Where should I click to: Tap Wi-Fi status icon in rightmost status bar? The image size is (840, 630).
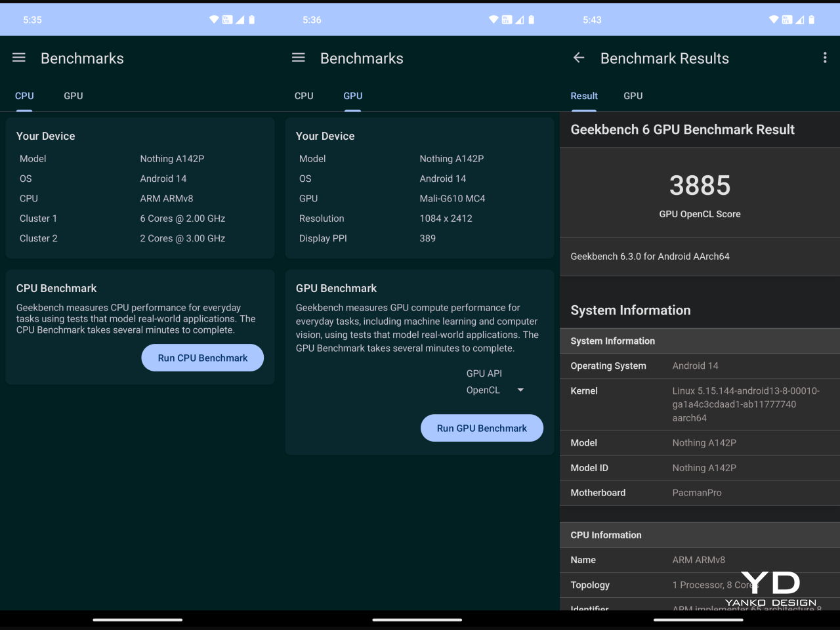coord(774,20)
